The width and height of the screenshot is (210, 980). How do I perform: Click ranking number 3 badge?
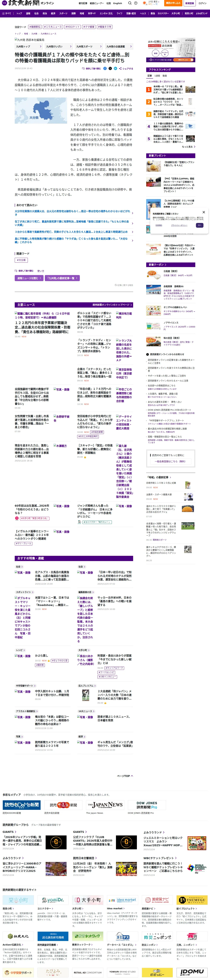[149, 114]
